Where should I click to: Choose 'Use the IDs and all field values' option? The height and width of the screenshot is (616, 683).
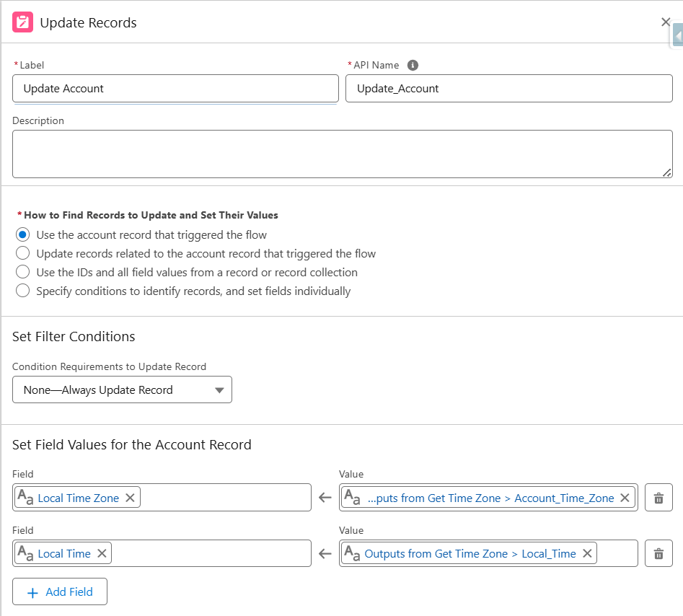[23, 272]
